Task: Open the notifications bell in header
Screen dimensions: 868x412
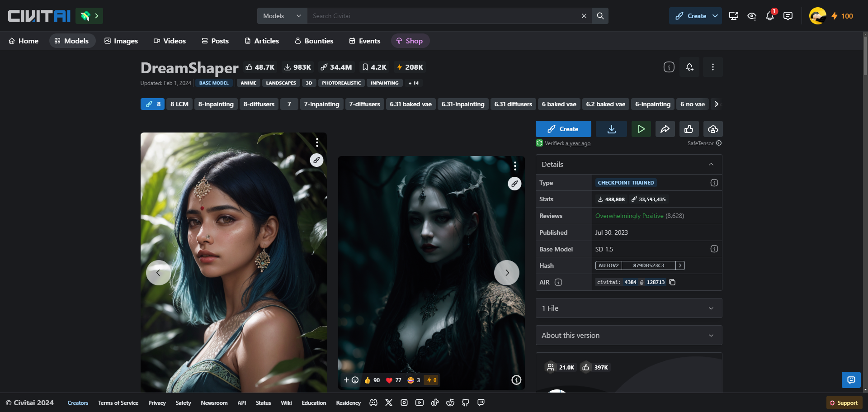Action: 770,16
